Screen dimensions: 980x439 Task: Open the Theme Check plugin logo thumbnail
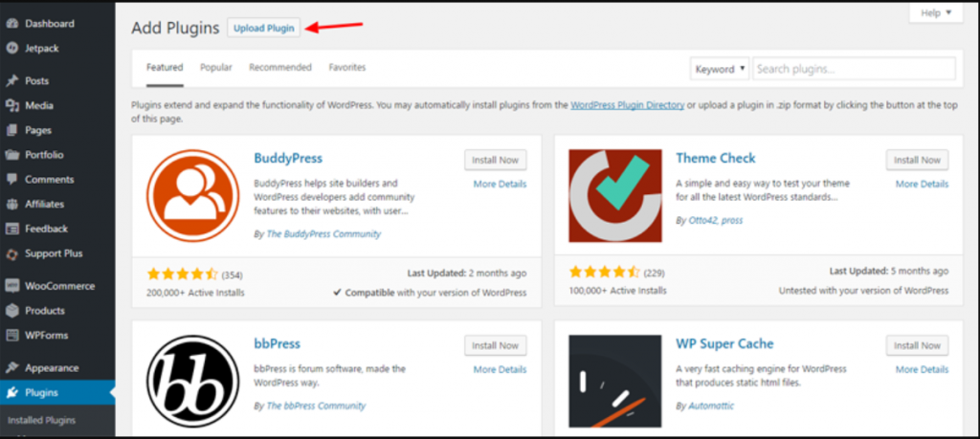[615, 195]
